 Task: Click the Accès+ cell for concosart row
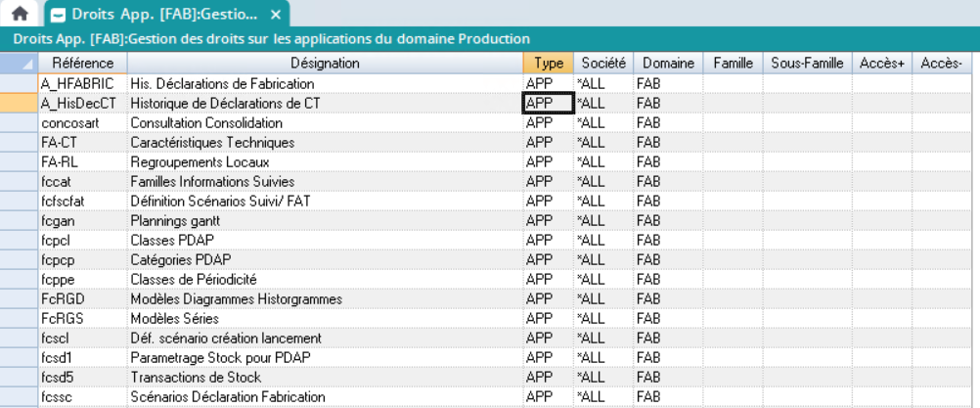click(x=882, y=123)
